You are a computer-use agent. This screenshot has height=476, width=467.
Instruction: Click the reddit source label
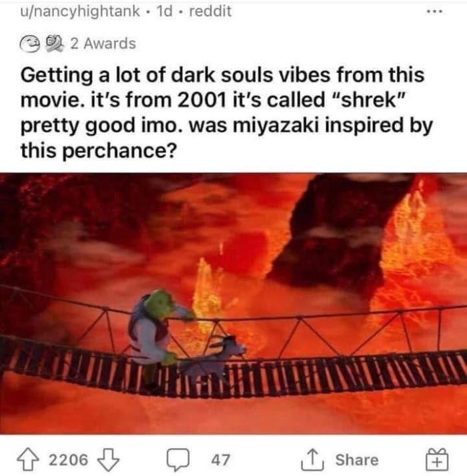[x=210, y=11]
